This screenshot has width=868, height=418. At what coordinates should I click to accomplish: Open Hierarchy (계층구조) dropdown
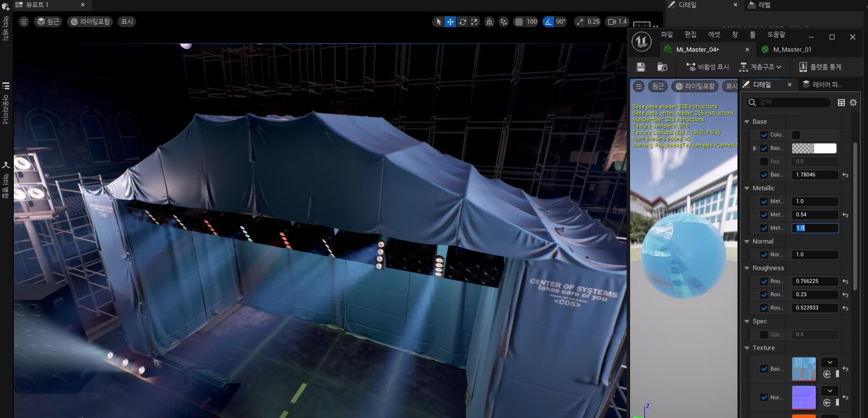(x=760, y=67)
